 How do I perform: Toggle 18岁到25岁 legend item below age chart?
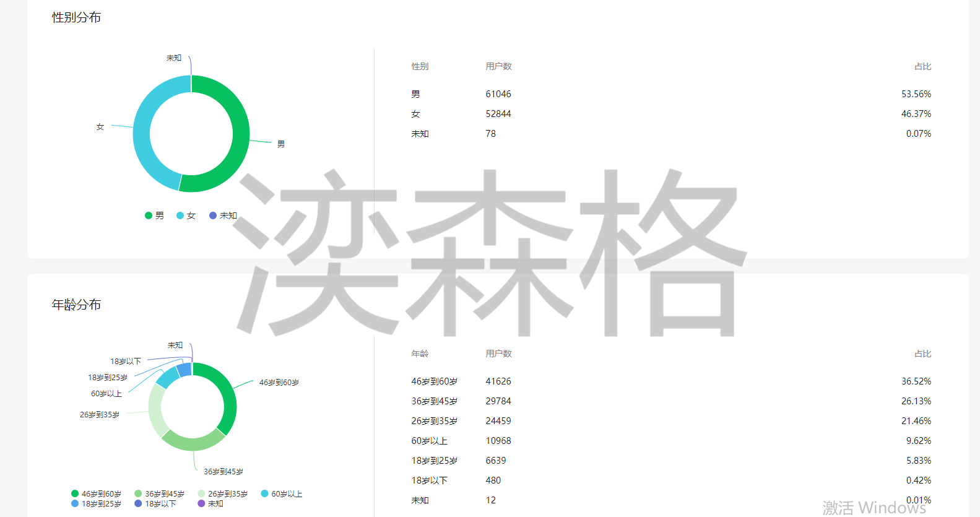click(x=96, y=504)
